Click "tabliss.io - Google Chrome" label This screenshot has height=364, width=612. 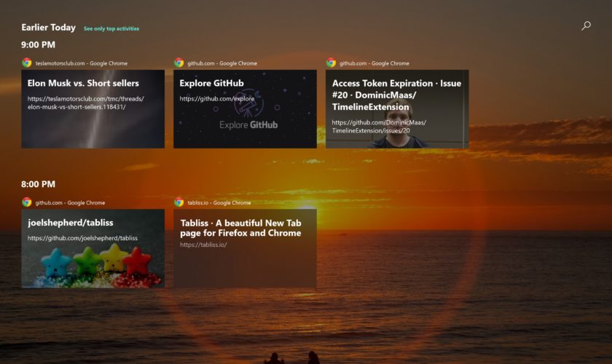pyautogui.click(x=219, y=202)
